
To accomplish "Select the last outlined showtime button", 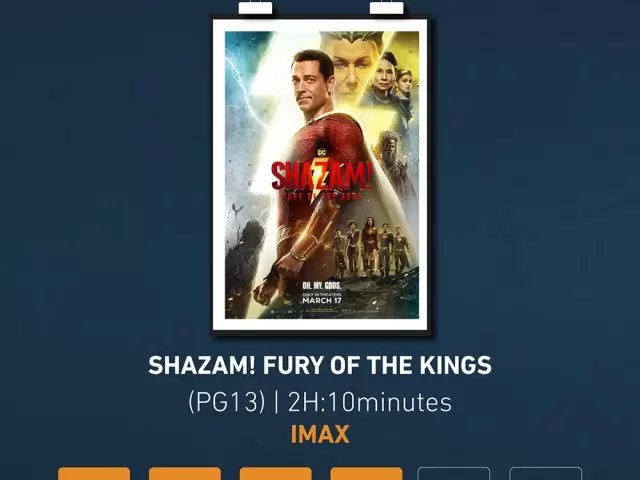I will (x=546, y=474).
